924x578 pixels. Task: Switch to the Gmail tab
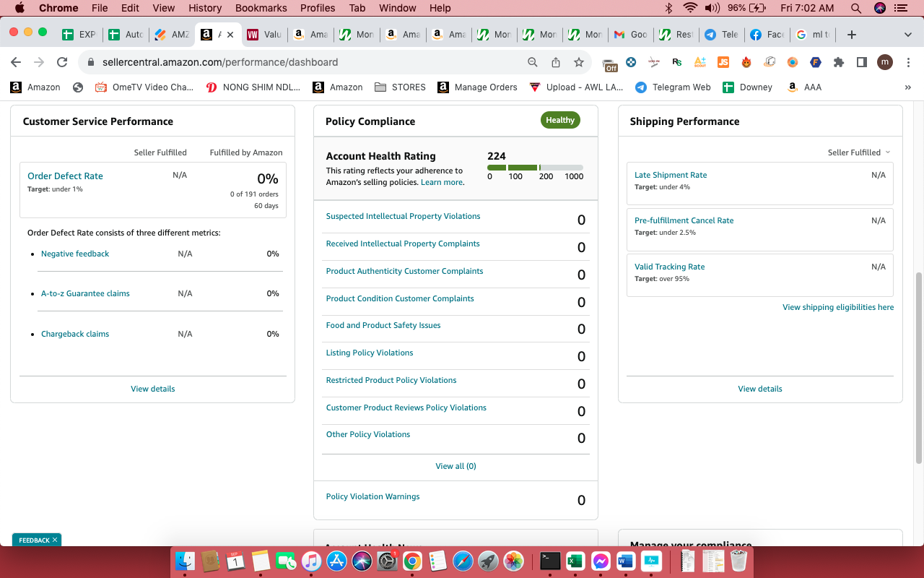click(629, 35)
